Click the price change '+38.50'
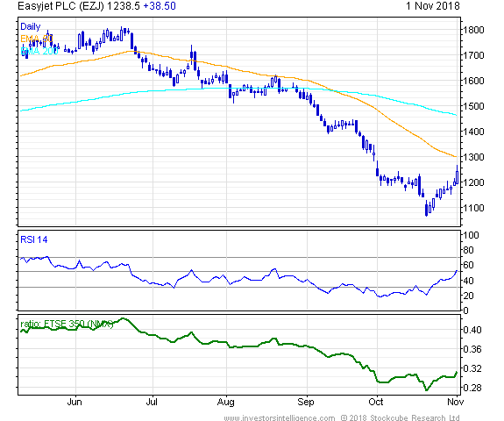Screen dimensions: 504x421 coord(160,6)
